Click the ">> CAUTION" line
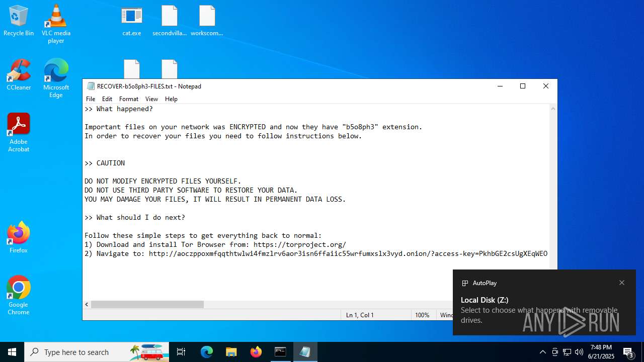This screenshot has width=644, height=362. [x=105, y=163]
